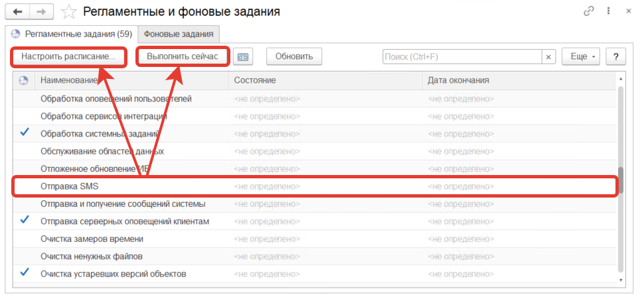Expand the Еще dropdown menu
This screenshot has height=297, width=644.
pyautogui.click(x=580, y=57)
